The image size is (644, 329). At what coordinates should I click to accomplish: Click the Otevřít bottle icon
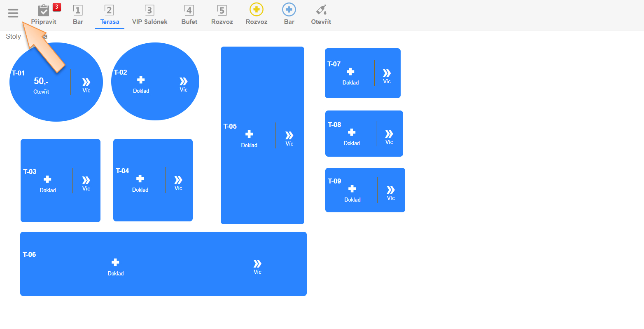(x=321, y=10)
